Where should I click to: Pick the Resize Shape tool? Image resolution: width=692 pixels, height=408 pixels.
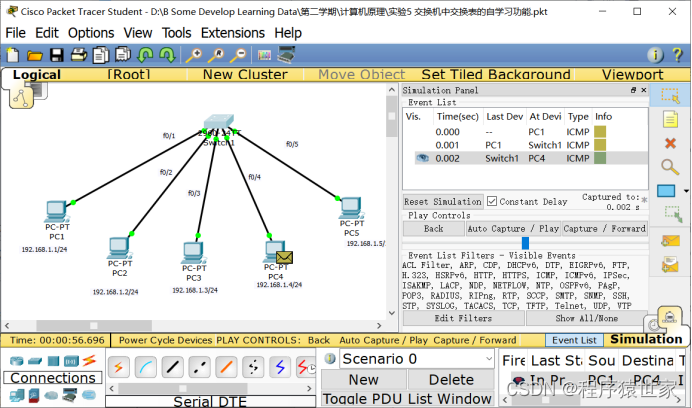673,213
